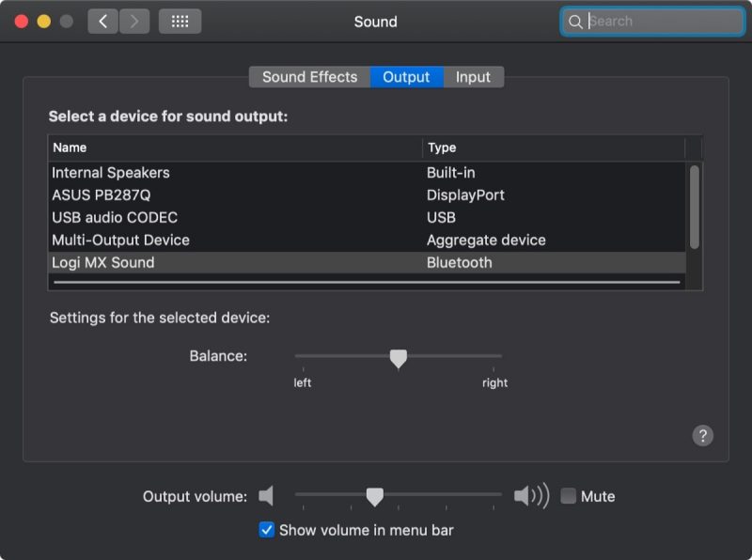Click the Output volume slider thumb
752x560 pixels.
(374, 496)
